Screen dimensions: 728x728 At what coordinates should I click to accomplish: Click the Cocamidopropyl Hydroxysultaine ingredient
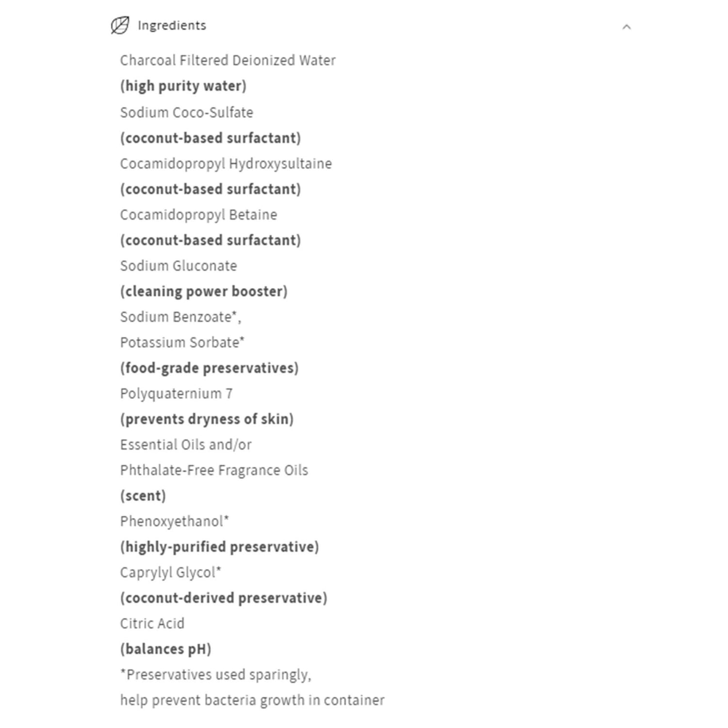tap(226, 164)
